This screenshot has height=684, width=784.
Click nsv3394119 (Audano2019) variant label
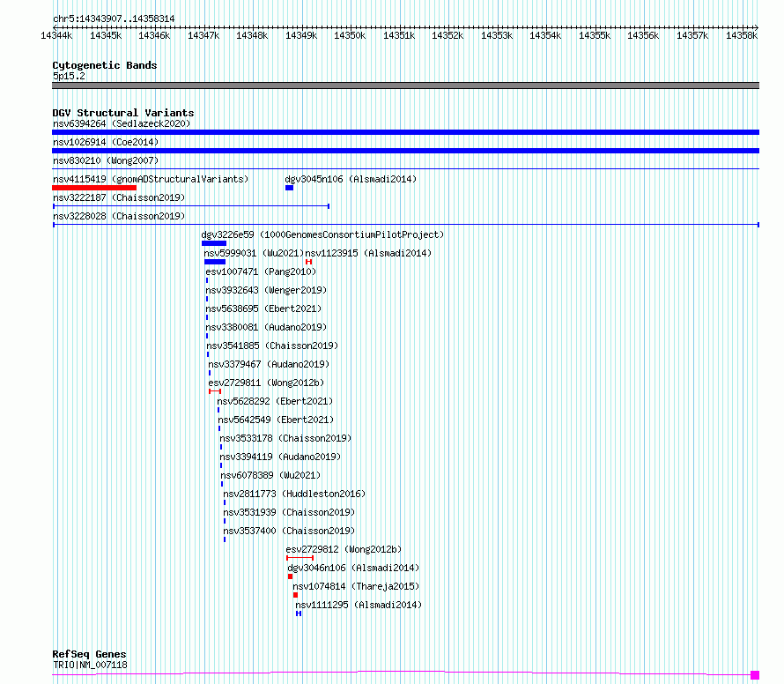(x=280, y=457)
